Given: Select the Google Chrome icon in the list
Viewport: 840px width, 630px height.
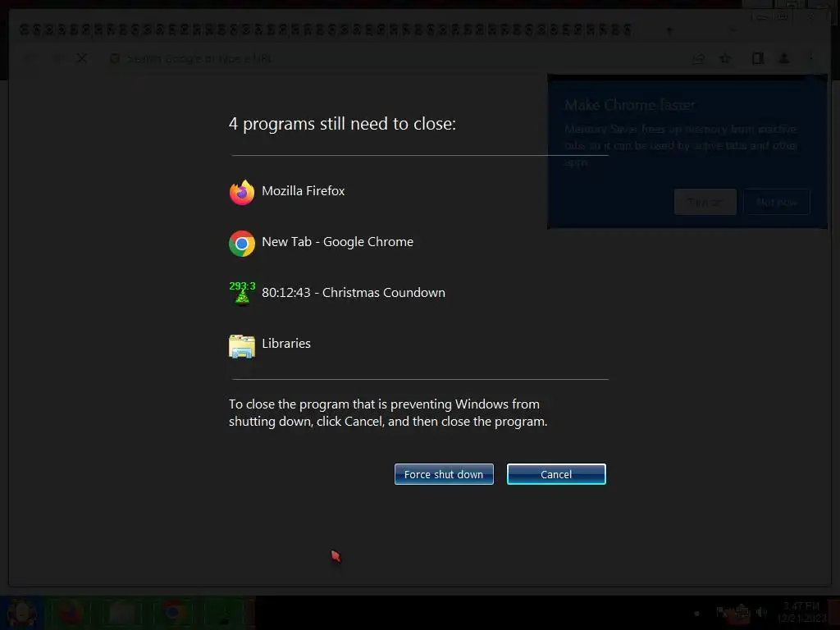Looking at the screenshot, I should [x=242, y=243].
